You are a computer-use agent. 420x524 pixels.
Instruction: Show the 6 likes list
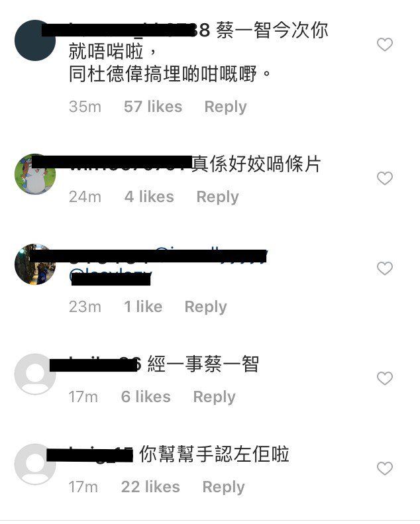click(146, 397)
